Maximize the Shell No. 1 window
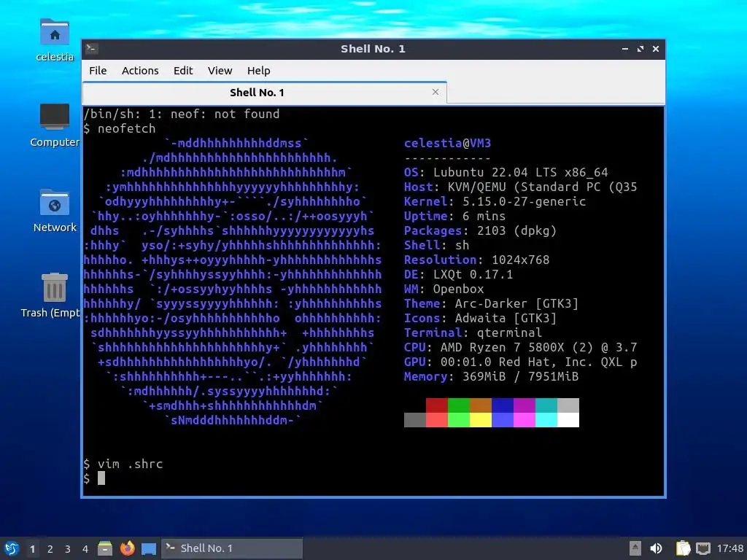The image size is (747, 560). click(x=640, y=49)
